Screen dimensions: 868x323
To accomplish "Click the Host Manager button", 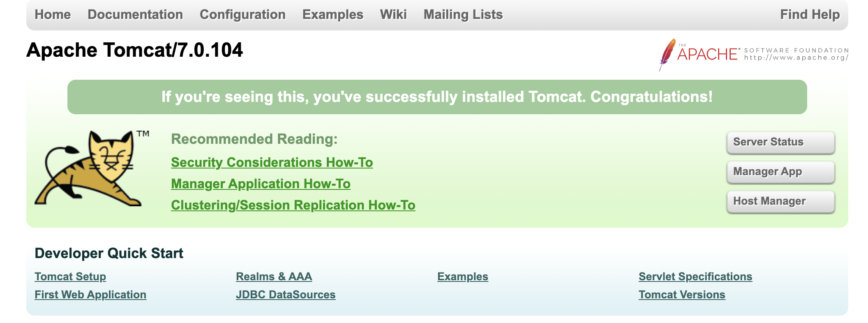I will click(x=780, y=201).
